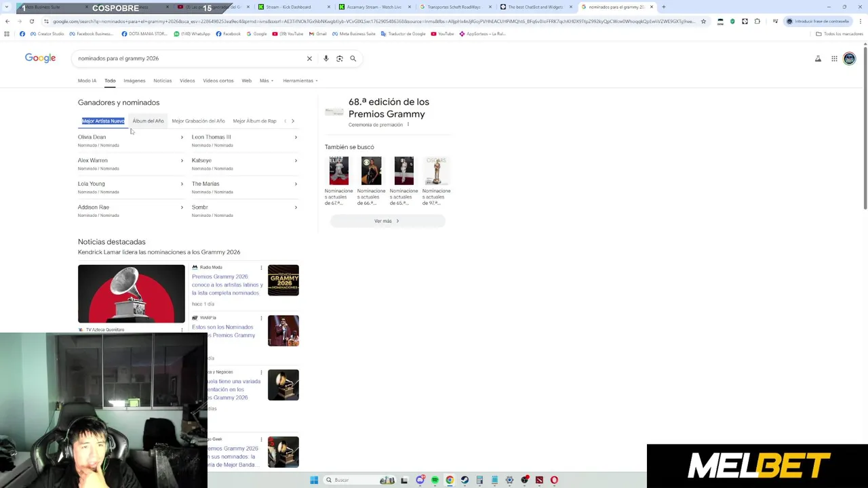The width and height of the screenshot is (868, 488).
Task: Open Discord from the taskbar
Action: tap(420, 480)
